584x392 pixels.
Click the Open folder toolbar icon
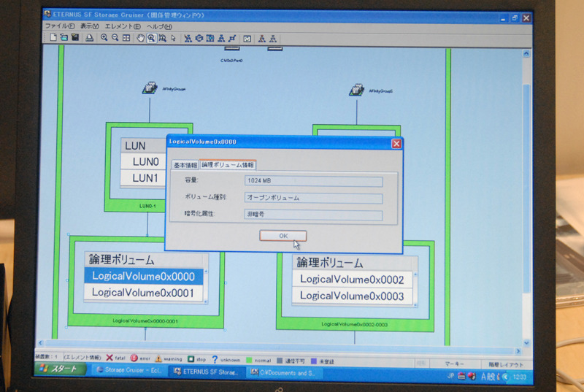click(x=64, y=37)
